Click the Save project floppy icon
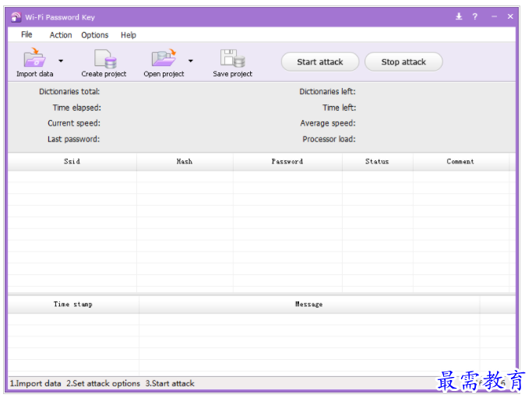Screen dimensions: 532x405 (x=233, y=58)
